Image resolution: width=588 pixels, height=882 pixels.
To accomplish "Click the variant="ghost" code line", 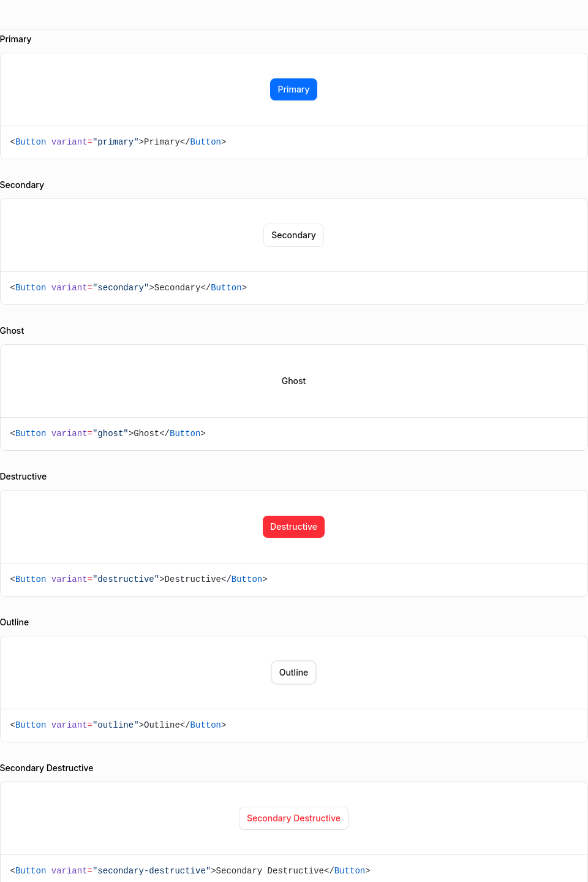I will coord(108,434).
